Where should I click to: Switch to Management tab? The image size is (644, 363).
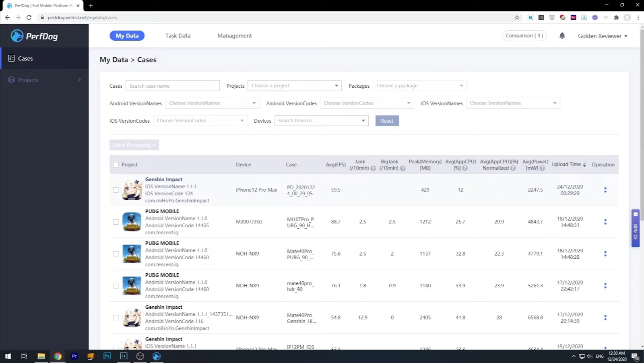[x=235, y=36]
